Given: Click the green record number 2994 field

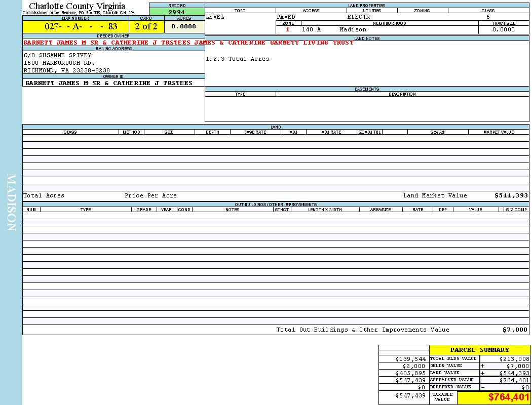Looking at the screenshot, I should [x=177, y=12].
